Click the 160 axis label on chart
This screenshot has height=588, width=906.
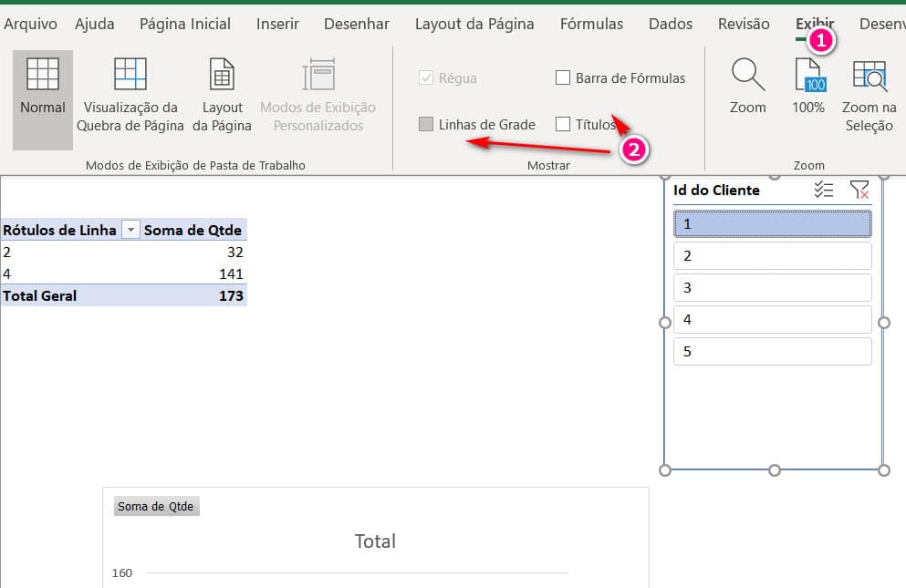(x=122, y=573)
